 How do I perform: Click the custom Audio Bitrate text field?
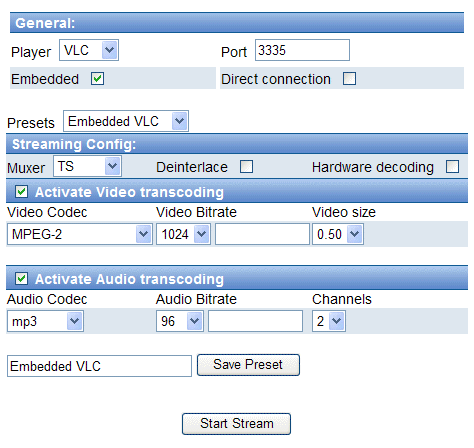(255, 321)
